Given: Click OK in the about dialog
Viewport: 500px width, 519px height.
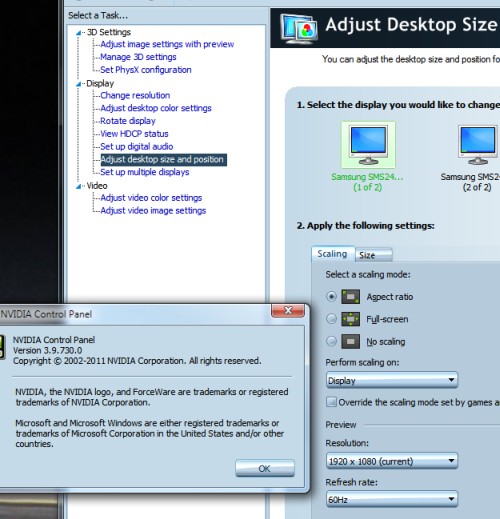Looking at the screenshot, I should [x=265, y=468].
